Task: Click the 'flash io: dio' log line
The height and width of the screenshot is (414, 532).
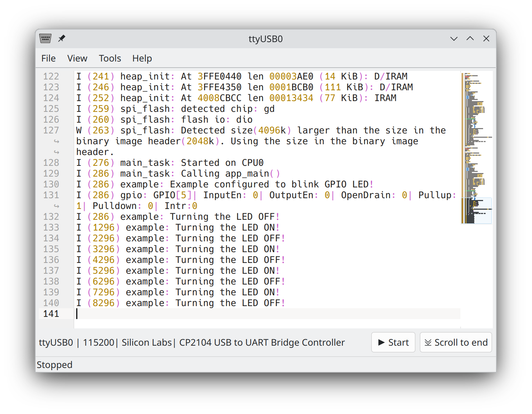Action: (164, 119)
